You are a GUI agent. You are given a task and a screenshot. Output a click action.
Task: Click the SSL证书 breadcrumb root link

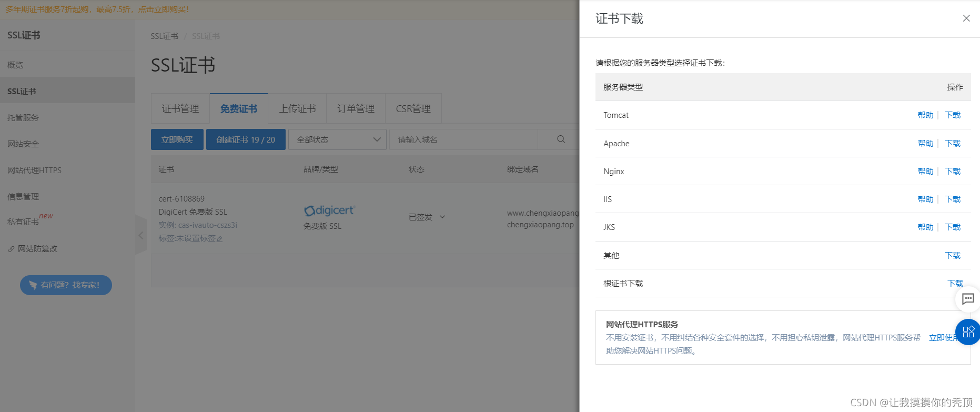(x=164, y=36)
